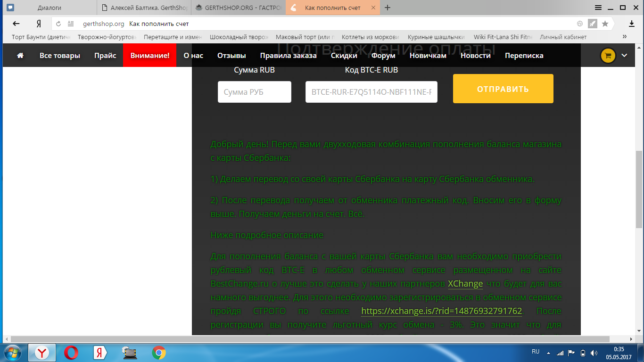Toggle Turbo mode rocket icon in address bar
Image resolution: width=644 pixels, height=362 pixels.
tap(593, 24)
